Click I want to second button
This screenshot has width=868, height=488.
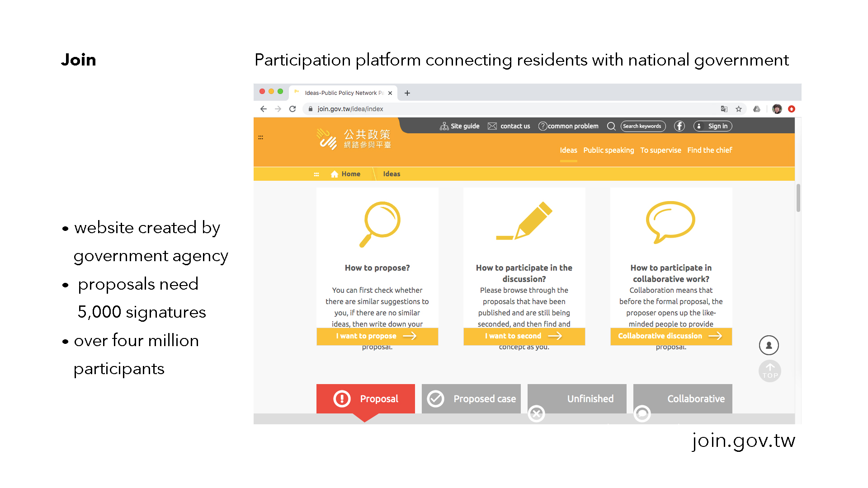pyautogui.click(x=524, y=336)
